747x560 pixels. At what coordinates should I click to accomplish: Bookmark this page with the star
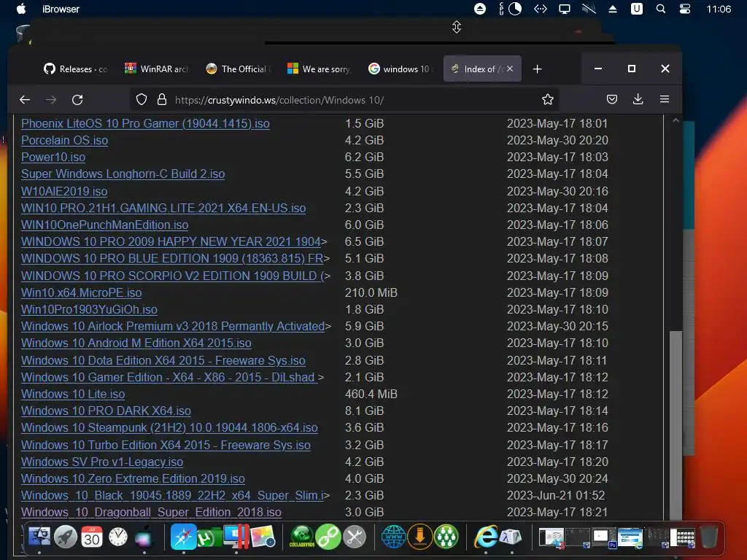pos(548,99)
